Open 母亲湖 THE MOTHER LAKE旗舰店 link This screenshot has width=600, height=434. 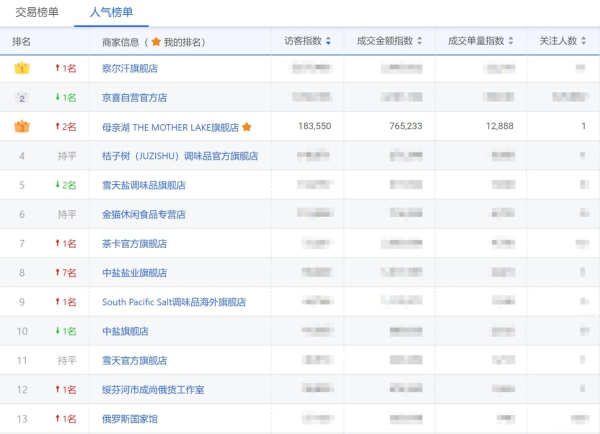(x=170, y=127)
